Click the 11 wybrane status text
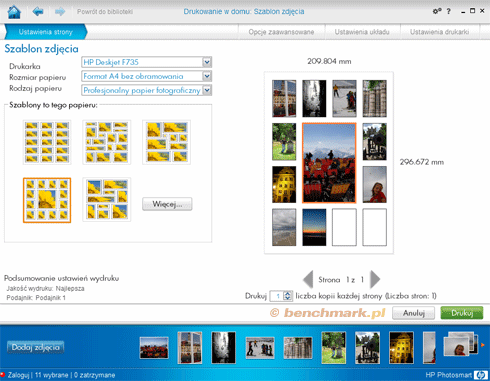 pos(51,375)
